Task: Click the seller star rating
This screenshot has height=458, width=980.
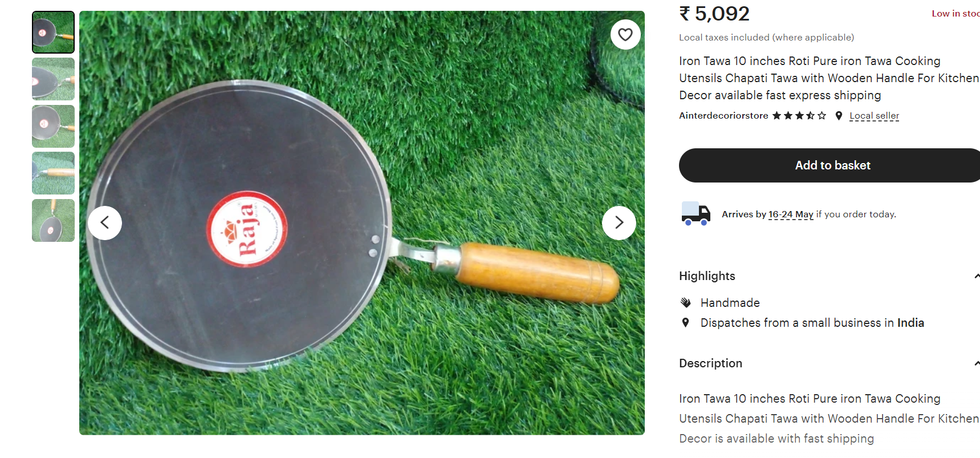Action: pos(799,116)
